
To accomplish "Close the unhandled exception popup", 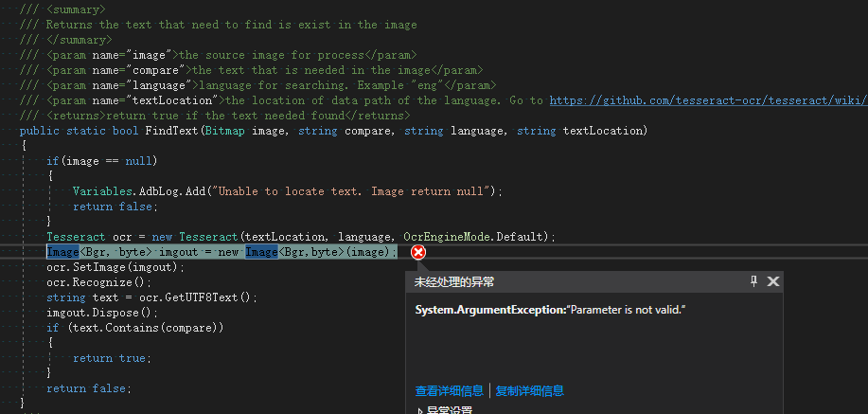I will pyautogui.click(x=773, y=281).
